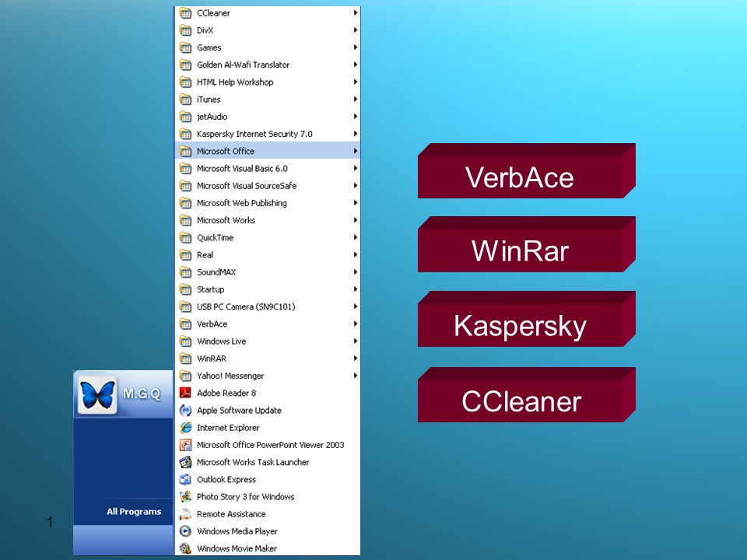Click the Adobe Reader 8 icon
The image size is (747, 560).
point(185,393)
